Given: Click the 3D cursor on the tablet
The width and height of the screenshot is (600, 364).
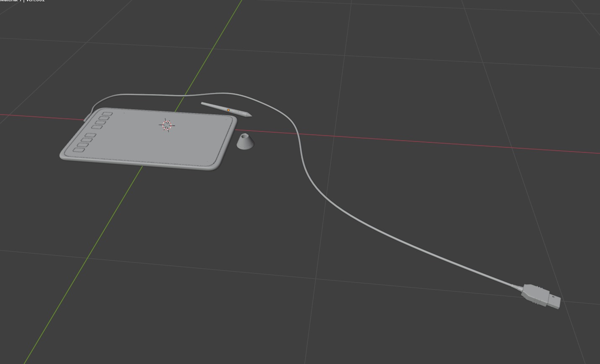Looking at the screenshot, I should [x=167, y=125].
